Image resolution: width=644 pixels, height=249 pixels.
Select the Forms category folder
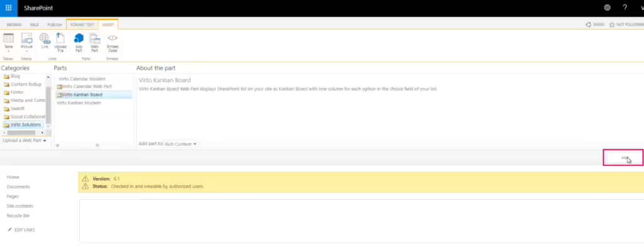point(14,92)
